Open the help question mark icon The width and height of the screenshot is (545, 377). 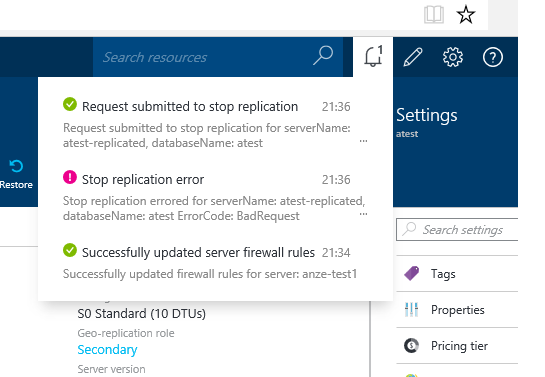[x=493, y=57]
